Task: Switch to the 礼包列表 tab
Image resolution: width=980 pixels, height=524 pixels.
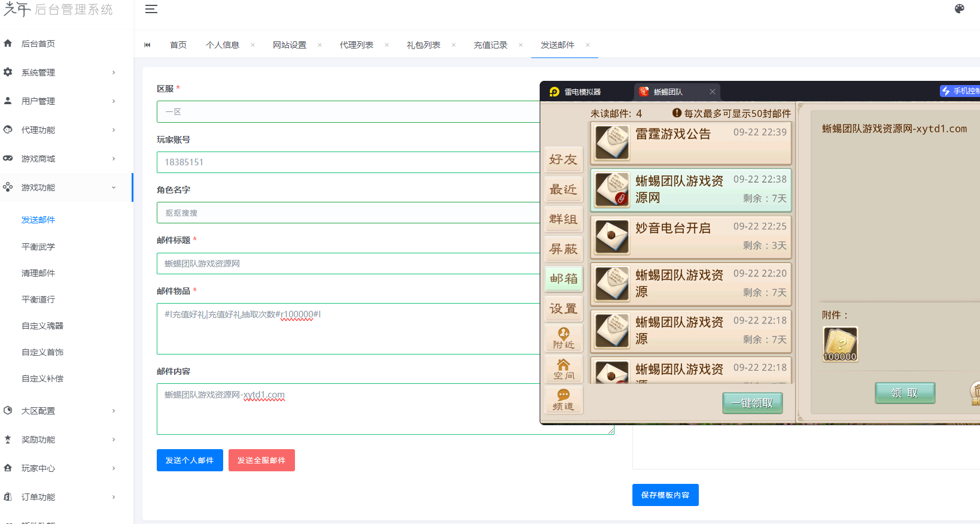Action: click(x=424, y=45)
